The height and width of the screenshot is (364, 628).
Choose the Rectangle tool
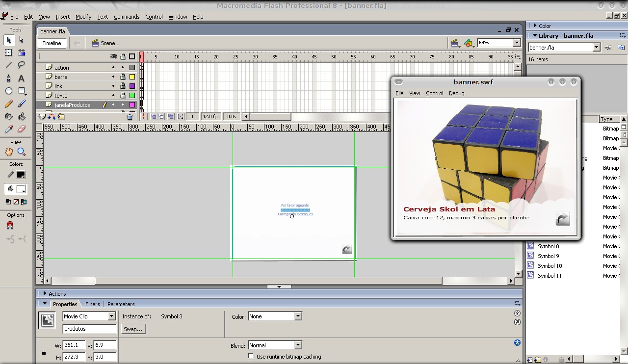(22, 91)
